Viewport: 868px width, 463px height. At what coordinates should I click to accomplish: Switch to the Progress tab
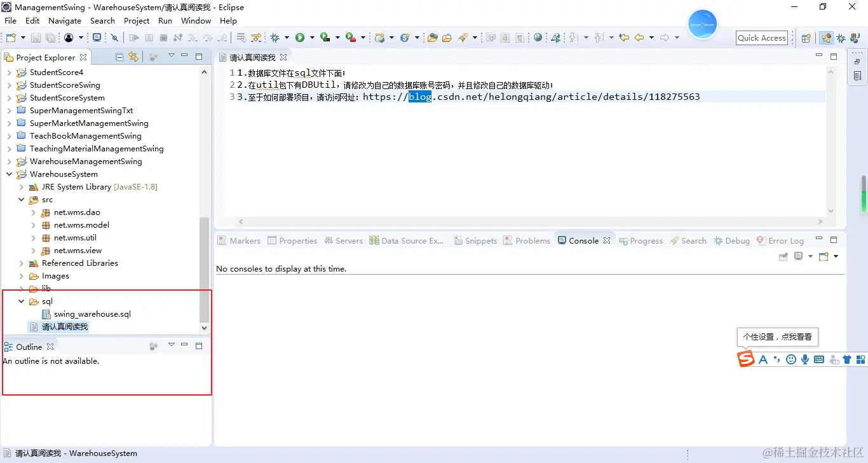641,241
